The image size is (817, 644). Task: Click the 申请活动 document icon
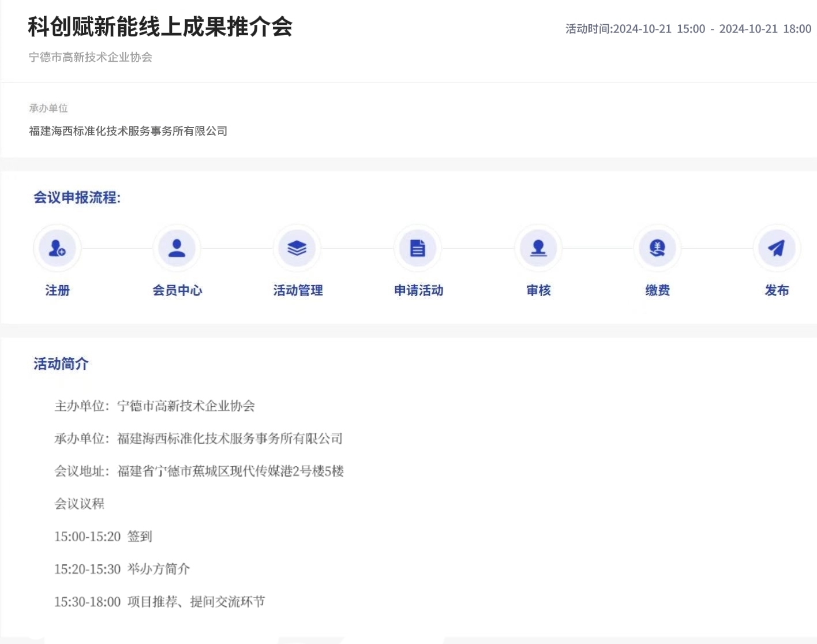[418, 248]
